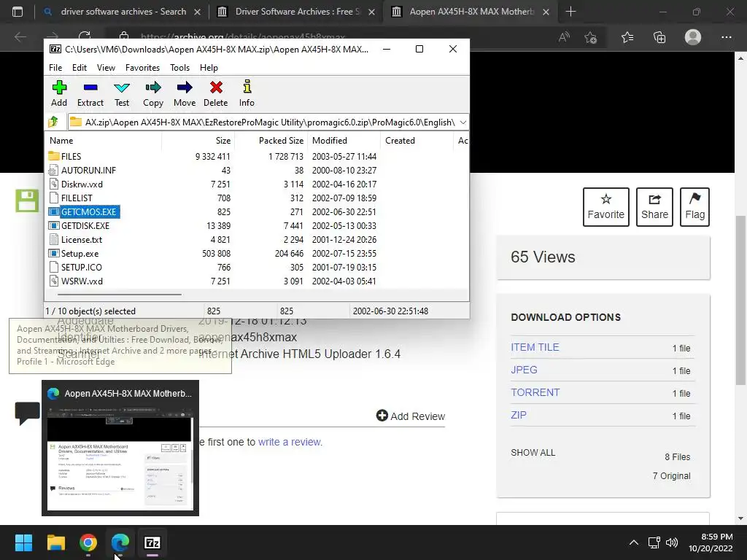
Task: Open the JPEG download link
Action: (524, 370)
